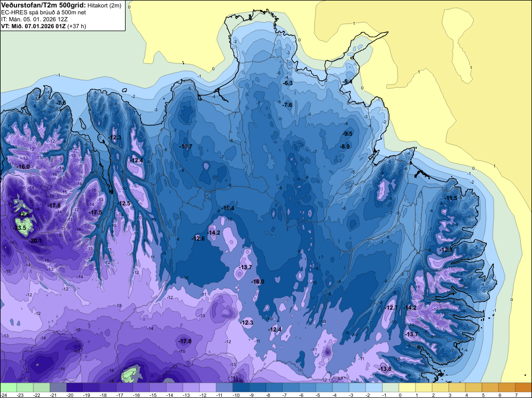Image resolution: width=532 pixels, height=398 pixels.
Task: Click the legend swatch labeled -14
Action: point(174,387)
